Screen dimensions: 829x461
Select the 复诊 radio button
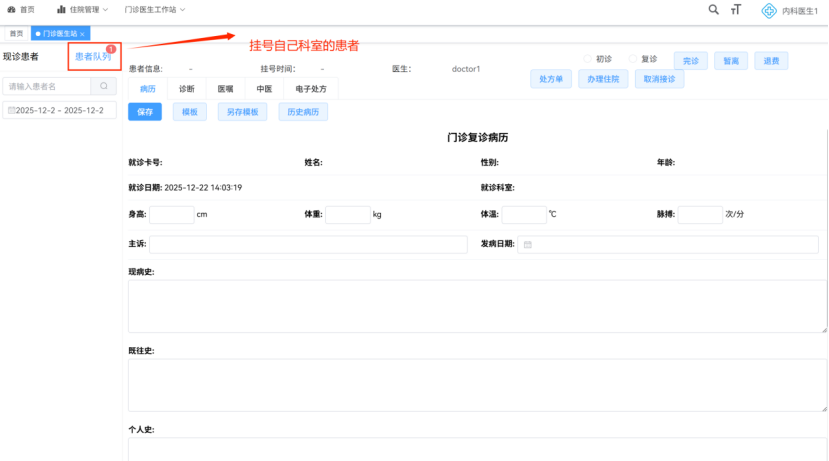click(x=633, y=59)
